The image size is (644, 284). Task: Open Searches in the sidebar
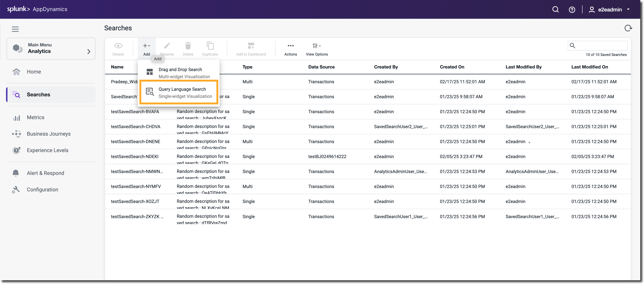tap(51, 95)
